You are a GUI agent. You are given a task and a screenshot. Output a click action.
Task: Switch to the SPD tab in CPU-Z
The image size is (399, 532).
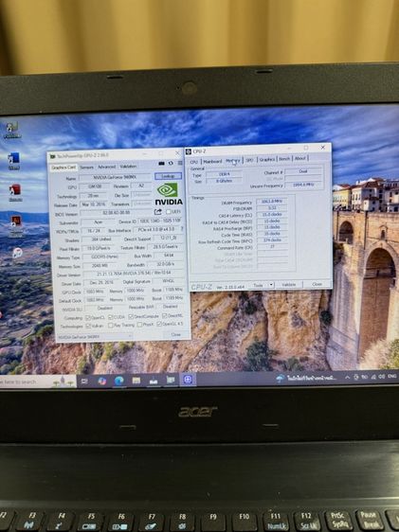click(x=249, y=160)
